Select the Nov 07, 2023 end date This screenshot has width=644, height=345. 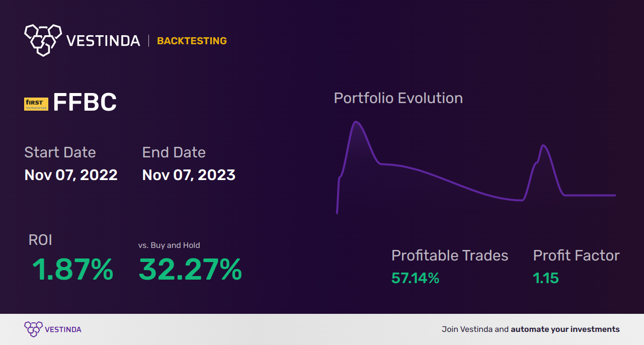pyautogui.click(x=189, y=175)
